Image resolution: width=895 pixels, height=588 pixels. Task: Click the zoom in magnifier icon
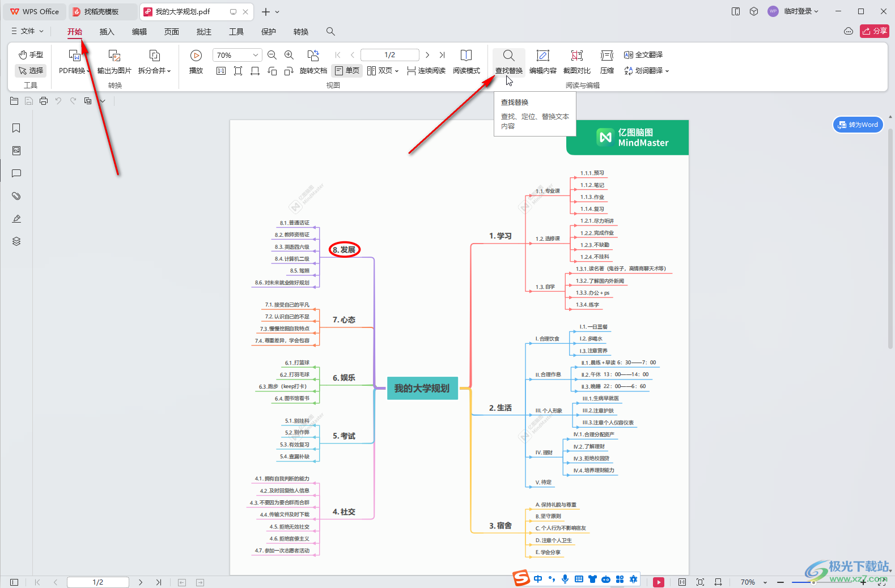(x=289, y=55)
